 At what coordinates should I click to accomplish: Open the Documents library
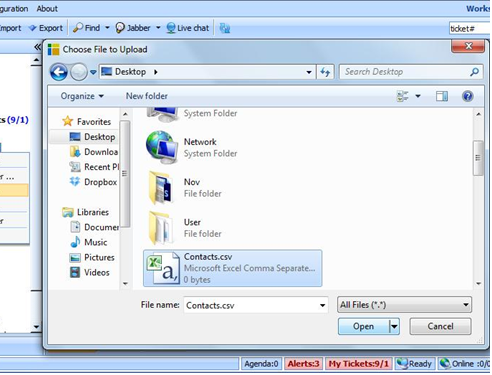click(94, 227)
